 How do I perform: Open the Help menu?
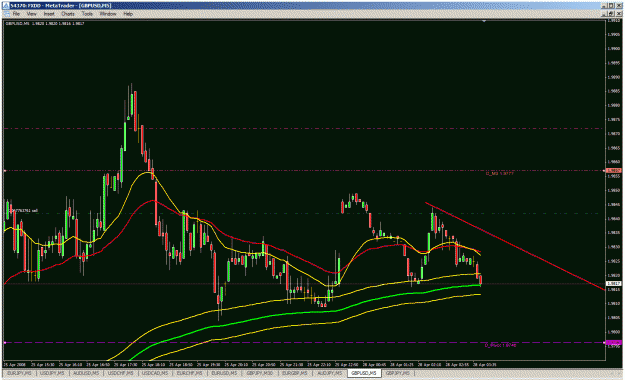[x=128, y=14]
